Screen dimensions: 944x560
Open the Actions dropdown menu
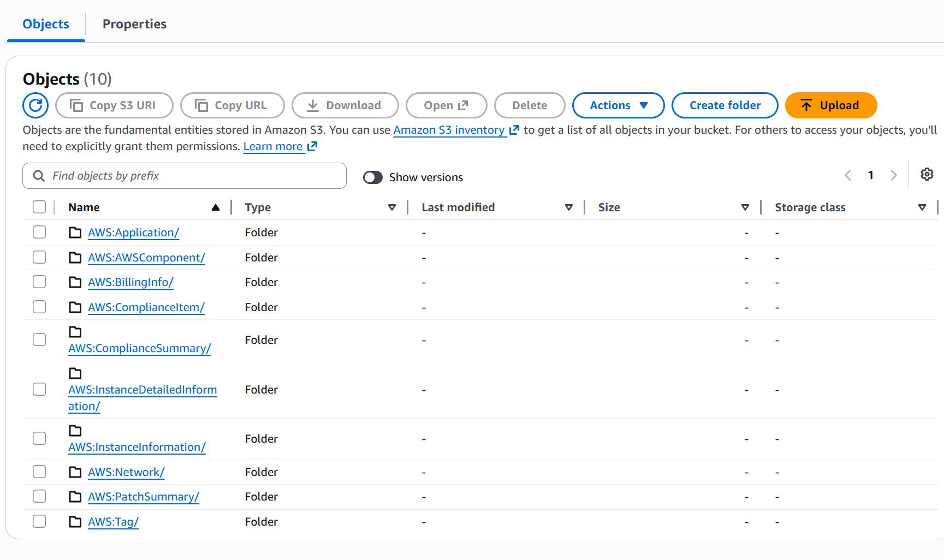pos(618,105)
